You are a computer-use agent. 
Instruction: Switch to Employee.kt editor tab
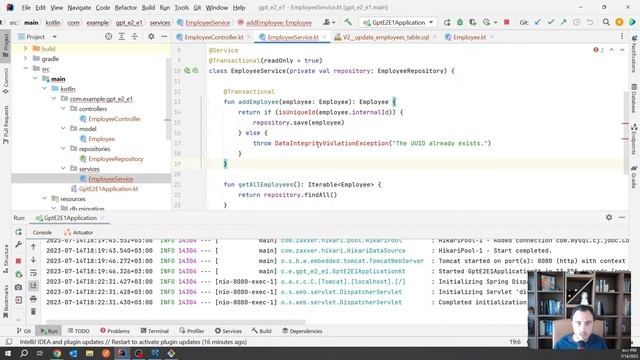(469, 37)
